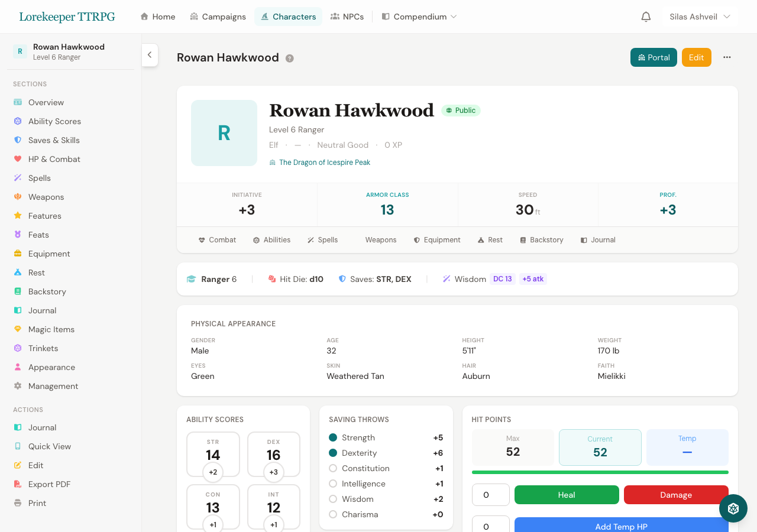
Task: Select the Strength saving throw proficiency dot
Action: coord(332,437)
